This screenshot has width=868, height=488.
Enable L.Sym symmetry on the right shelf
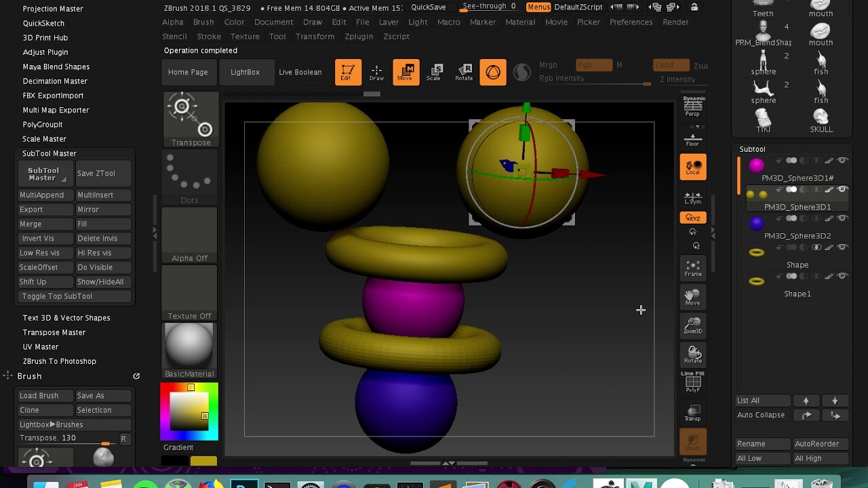(x=692, y=198)
